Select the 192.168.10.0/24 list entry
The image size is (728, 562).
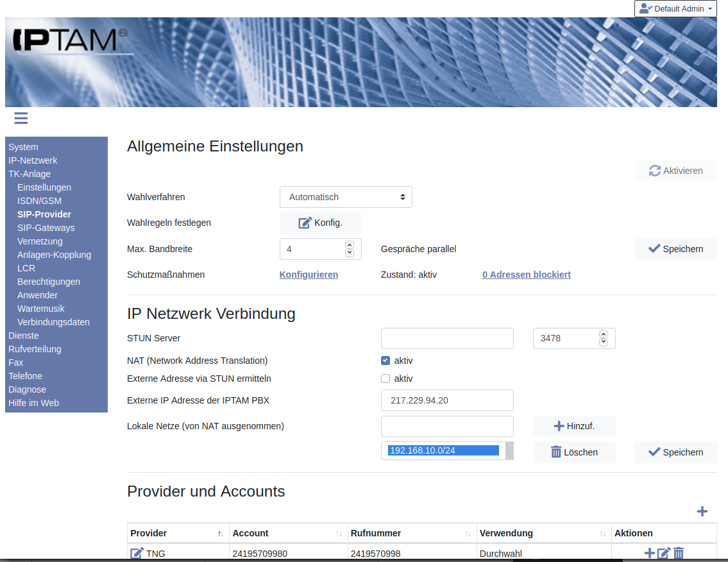point(443,450)
